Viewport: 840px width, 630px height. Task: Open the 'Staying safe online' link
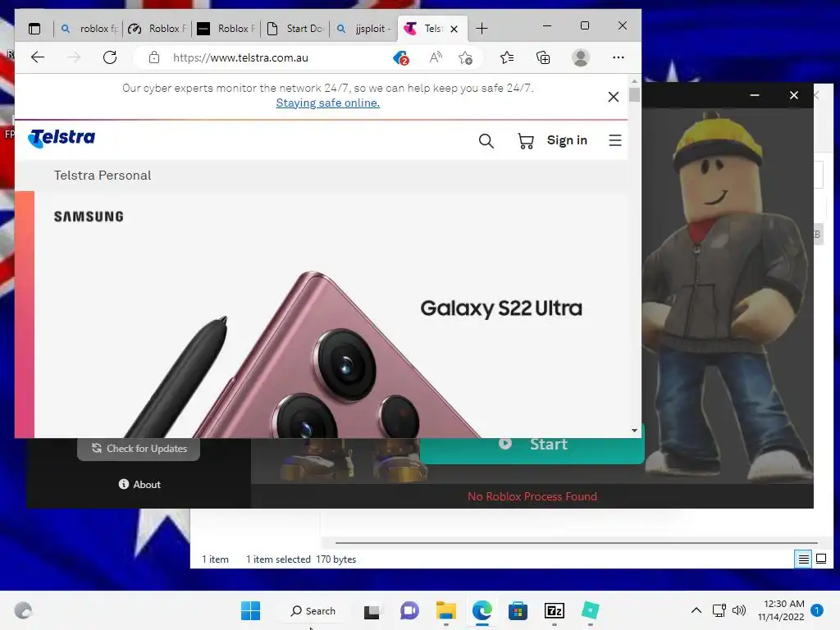point(328,103)
